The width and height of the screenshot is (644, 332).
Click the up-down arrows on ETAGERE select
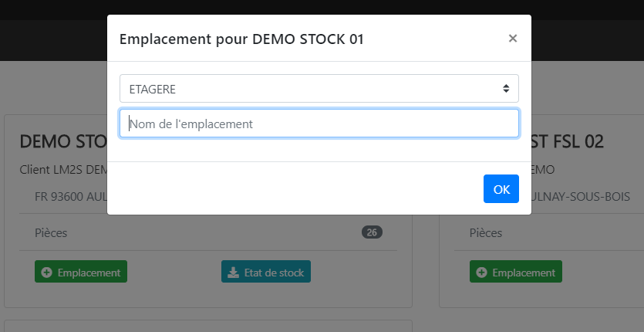506,89
